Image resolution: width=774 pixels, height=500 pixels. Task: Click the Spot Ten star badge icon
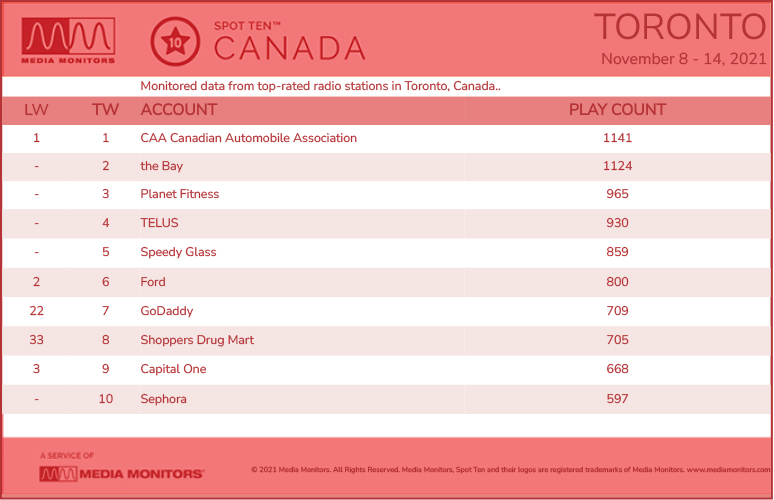point(175,41)
